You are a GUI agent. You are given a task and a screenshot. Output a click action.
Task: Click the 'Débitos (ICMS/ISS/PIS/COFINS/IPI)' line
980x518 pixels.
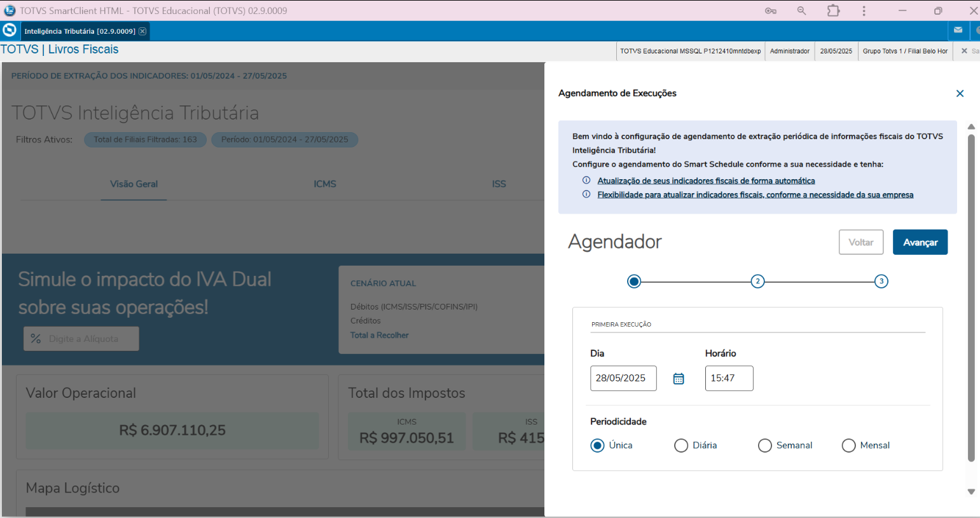[414, 307]
